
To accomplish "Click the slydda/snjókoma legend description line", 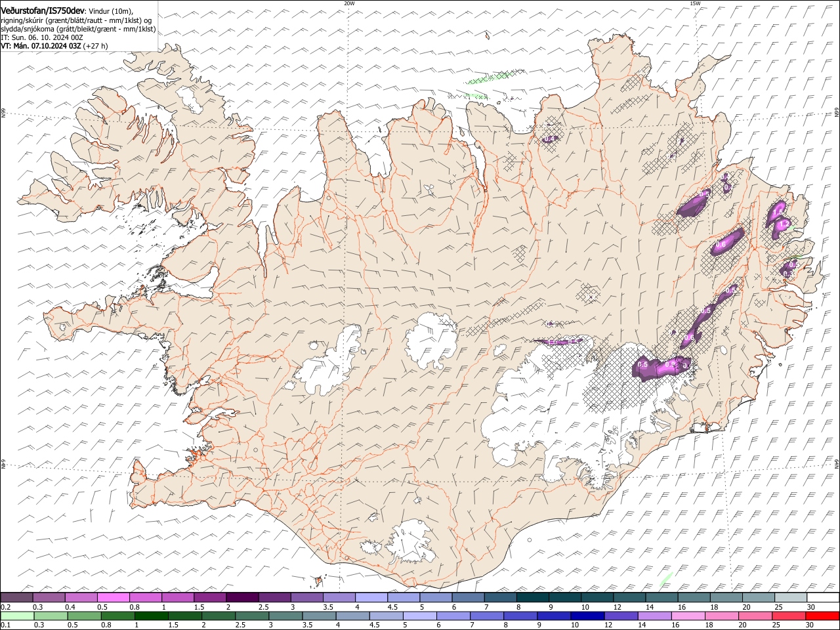I will (78, 29).
